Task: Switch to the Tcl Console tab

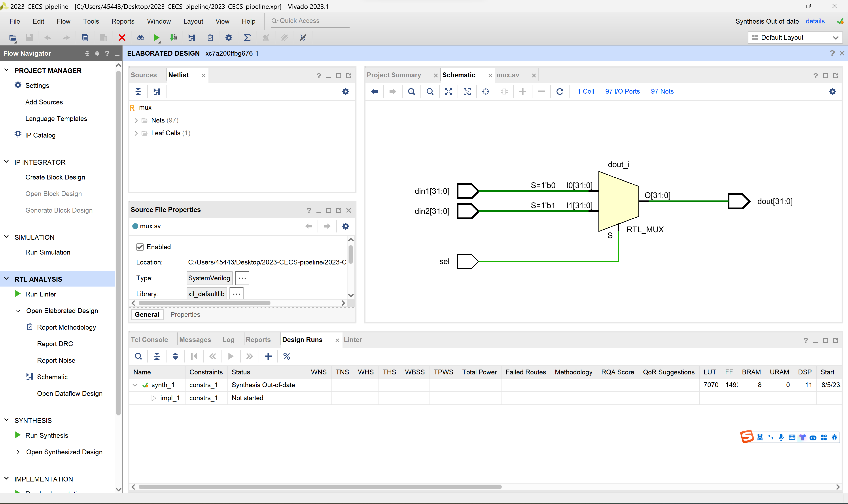Action: click(149, 340)
